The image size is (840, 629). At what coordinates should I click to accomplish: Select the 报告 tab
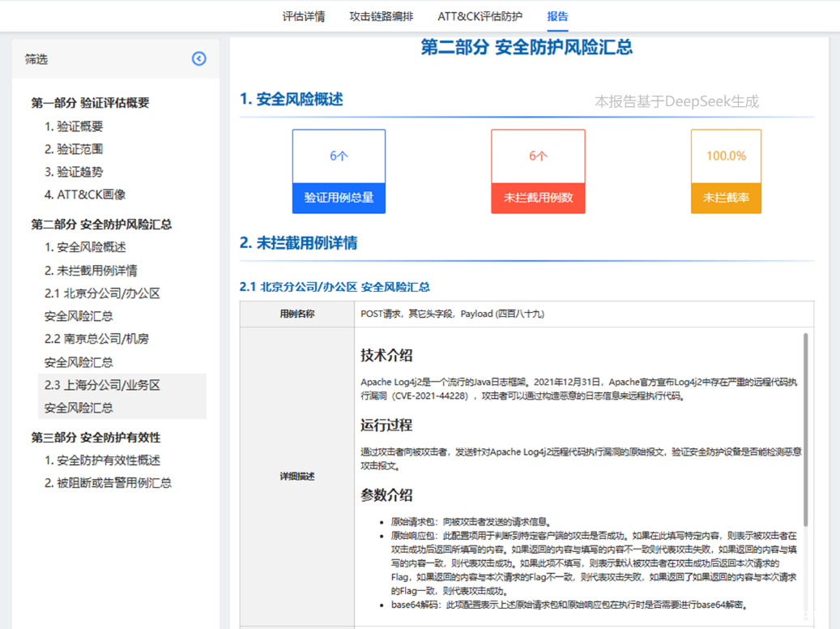coord(557,16)
